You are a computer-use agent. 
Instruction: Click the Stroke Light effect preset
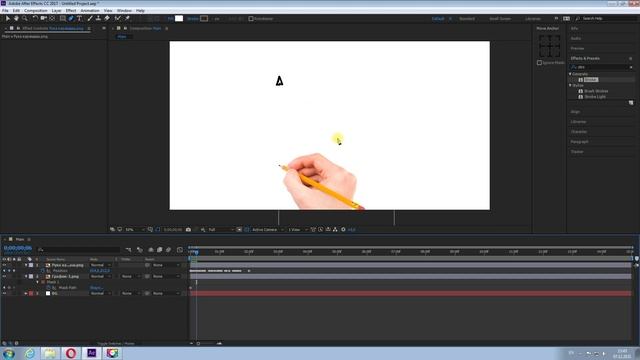pyautogui.click(x=595, y=97)
